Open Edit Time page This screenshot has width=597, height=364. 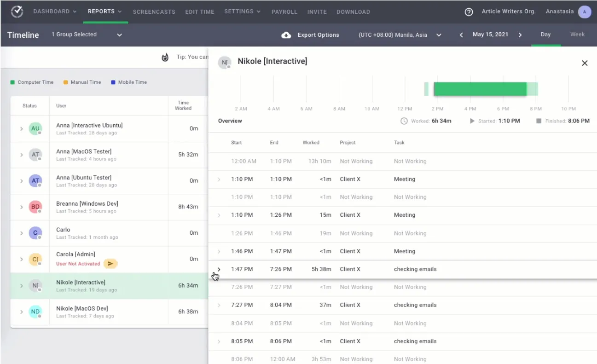[200, 12]
